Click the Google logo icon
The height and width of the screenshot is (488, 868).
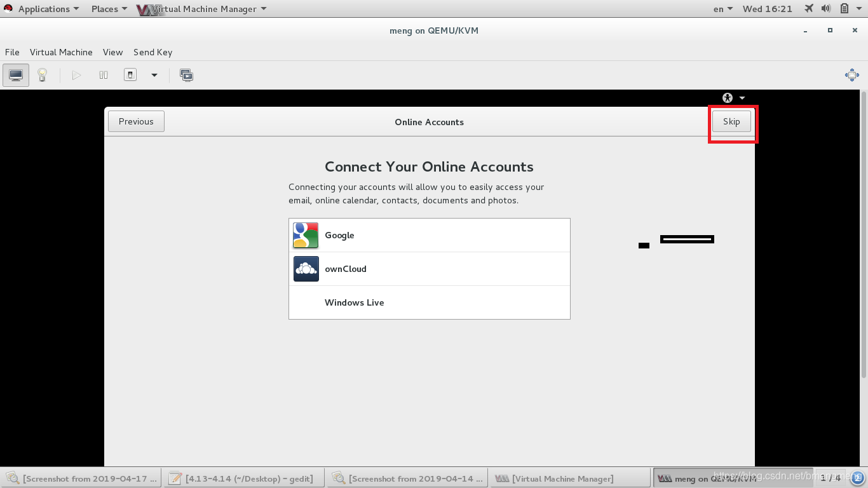pyautogui.click(x=306, y=235)
